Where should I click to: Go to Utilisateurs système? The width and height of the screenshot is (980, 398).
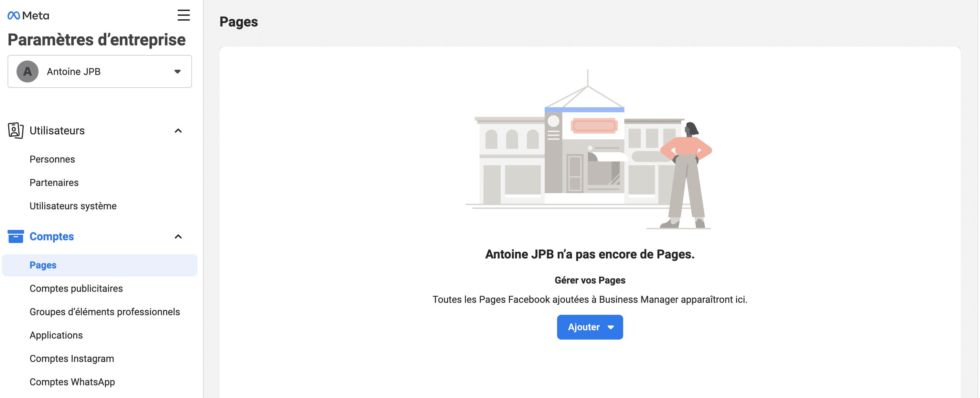pos(73,206)
